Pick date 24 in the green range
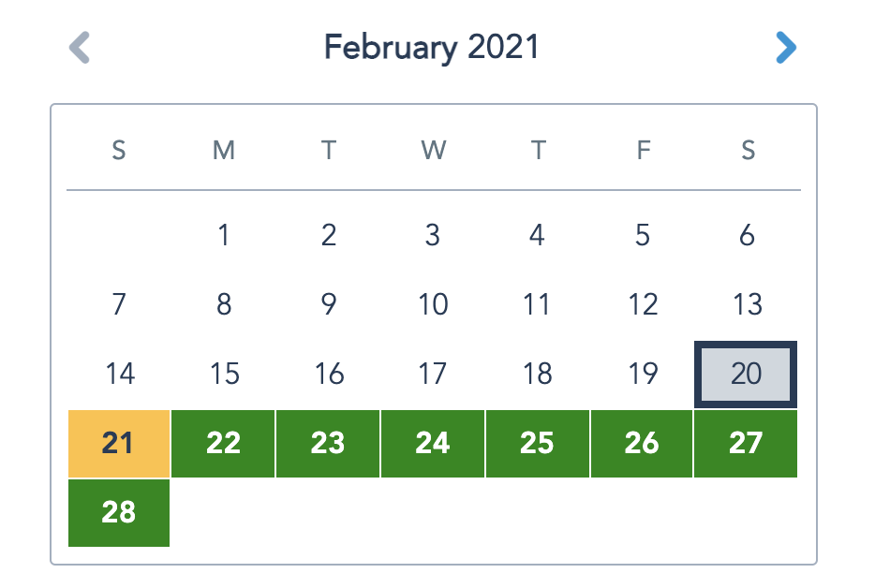Screen dimensions: 875x588 (433, 444)
